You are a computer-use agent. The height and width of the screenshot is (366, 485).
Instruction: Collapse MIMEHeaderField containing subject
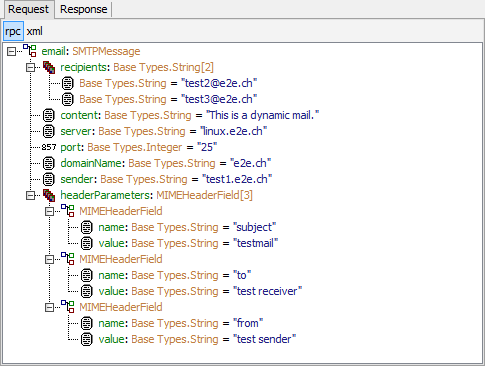49,211
